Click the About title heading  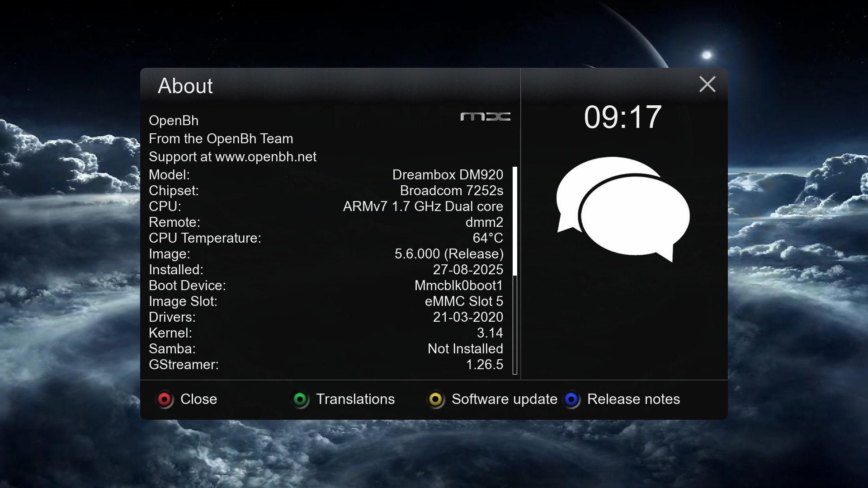[x=185, y=86]
